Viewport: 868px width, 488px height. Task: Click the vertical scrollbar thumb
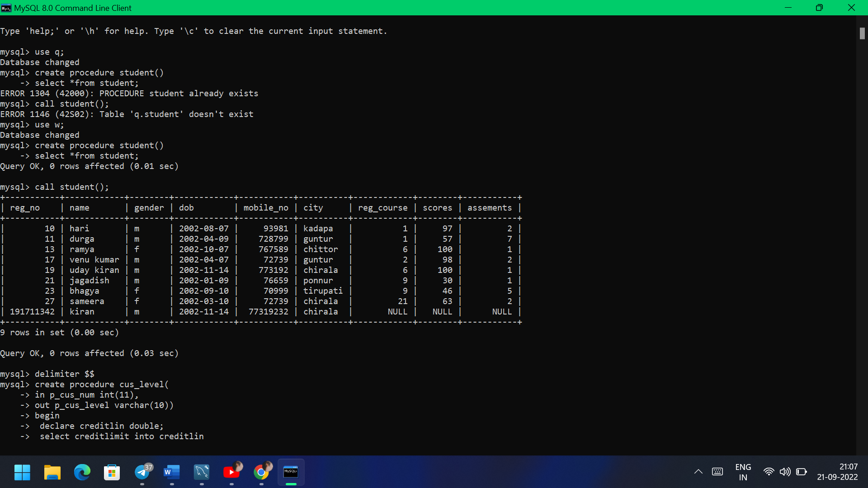pyautogui.click(x=862, y=33)
